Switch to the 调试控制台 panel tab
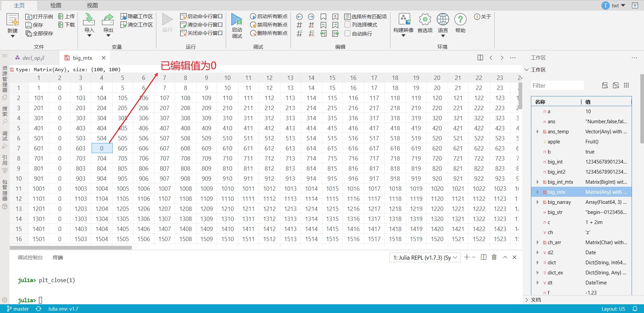This screenshot has height=313, width=644. tap(30, 258)
